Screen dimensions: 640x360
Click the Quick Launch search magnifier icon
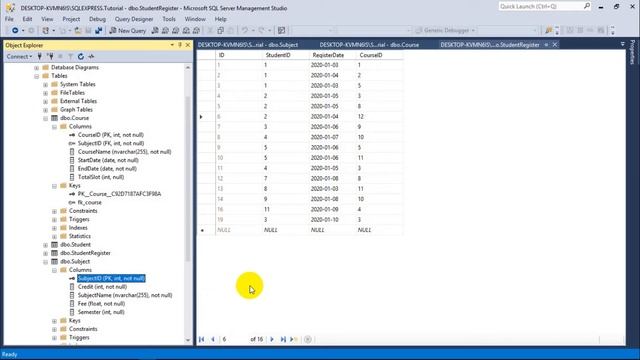click(x=587, y=6)
